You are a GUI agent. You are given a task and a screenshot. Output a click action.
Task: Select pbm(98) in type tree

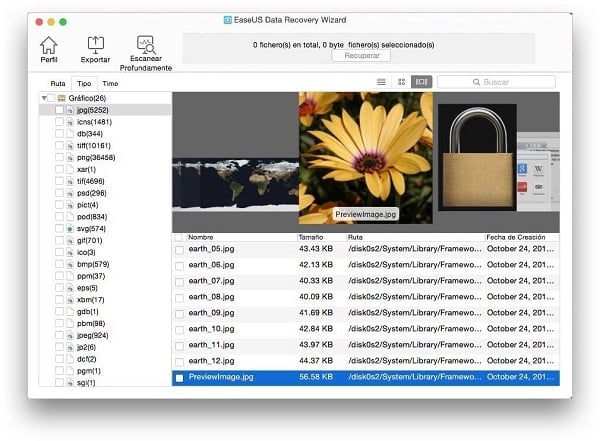(91, 324)
